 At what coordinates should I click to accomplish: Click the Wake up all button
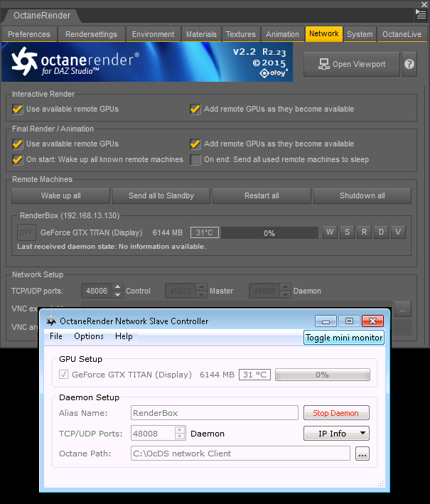[x=60, y=195]
